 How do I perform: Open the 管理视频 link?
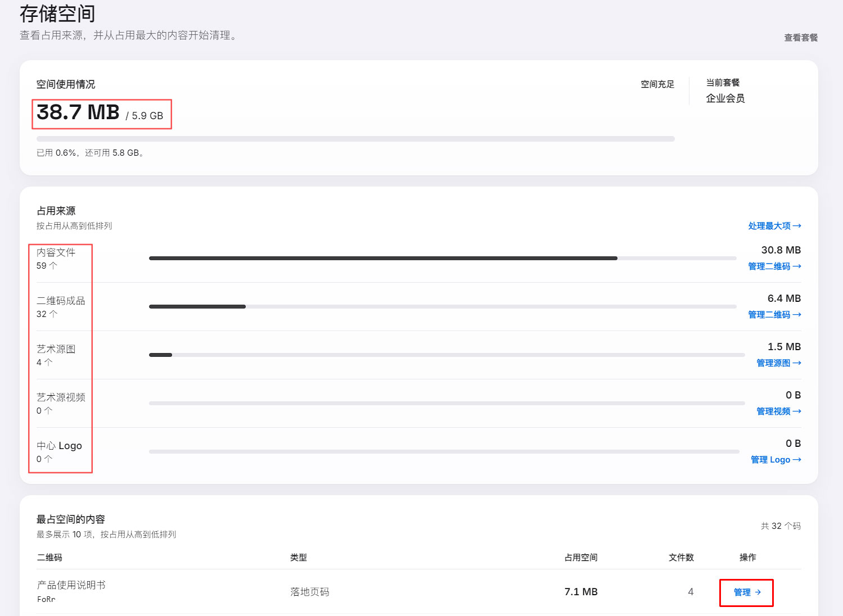click(x=779, y=411)
